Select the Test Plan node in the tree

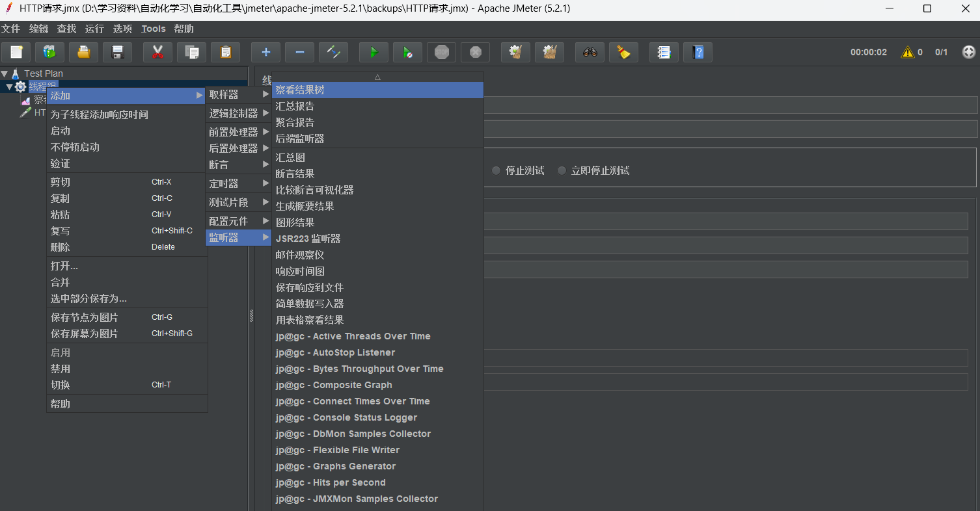[44, 73]
